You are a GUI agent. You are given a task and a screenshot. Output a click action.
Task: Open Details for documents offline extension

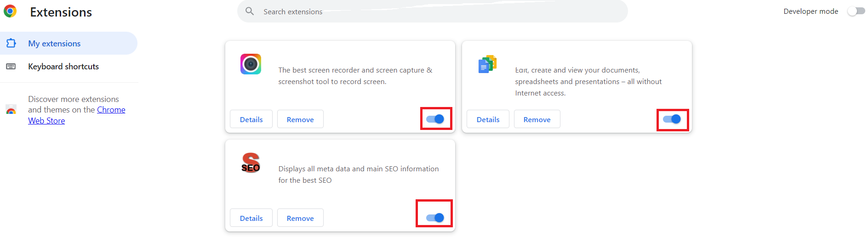(488, 119)
